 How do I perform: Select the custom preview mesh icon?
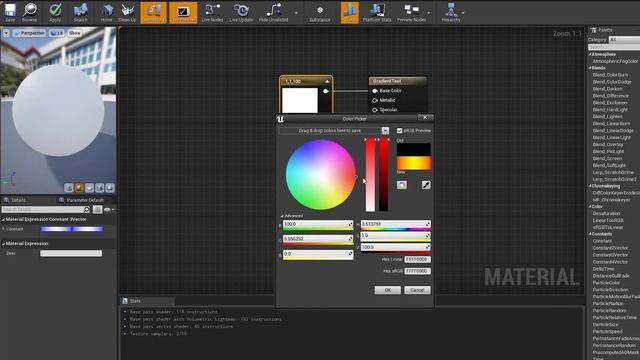pyautogui.click(x=110, y=188)
